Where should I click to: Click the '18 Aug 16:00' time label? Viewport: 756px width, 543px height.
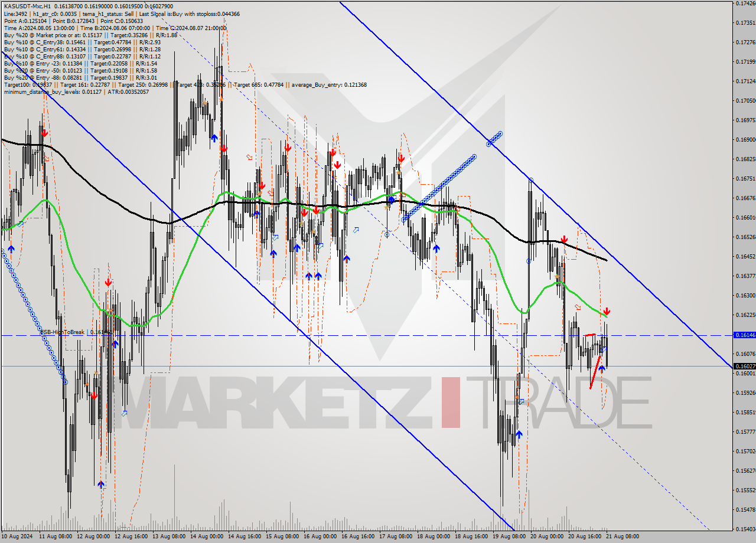(x=471, y=537)
